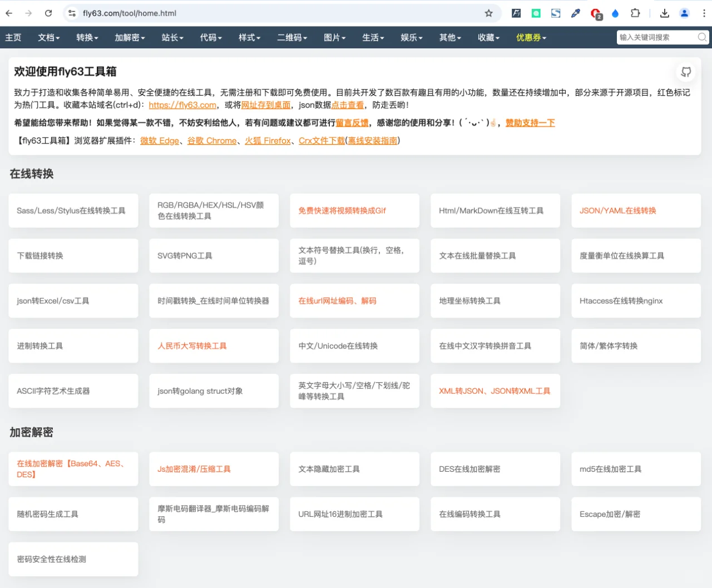Bookmark the page via the star icon

pos(488,13)
